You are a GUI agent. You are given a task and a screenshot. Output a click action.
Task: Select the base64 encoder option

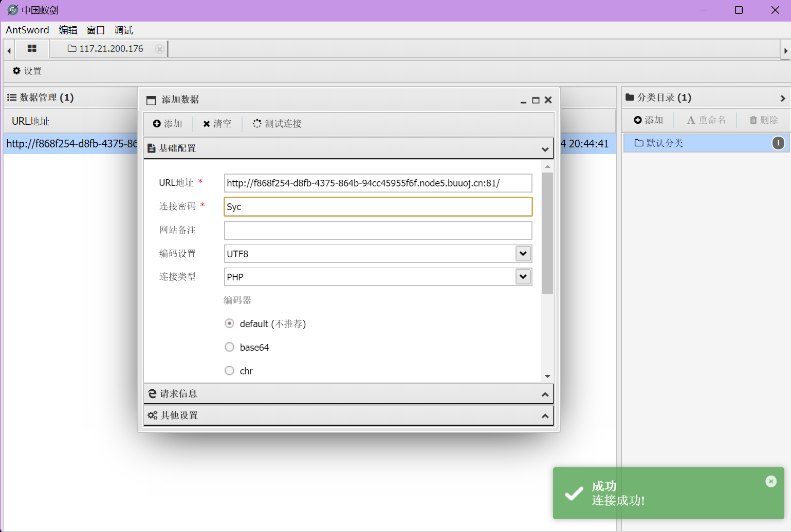(x=230, y=347)
